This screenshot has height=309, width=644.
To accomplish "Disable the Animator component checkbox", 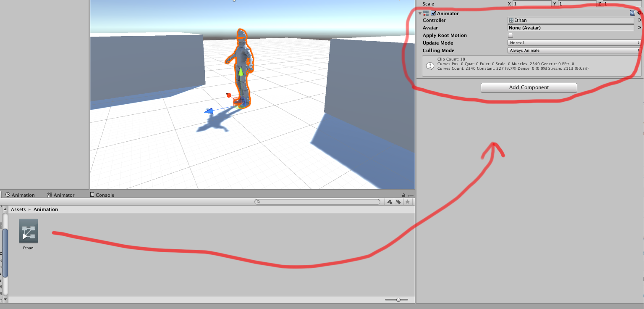I will point(433,13).
